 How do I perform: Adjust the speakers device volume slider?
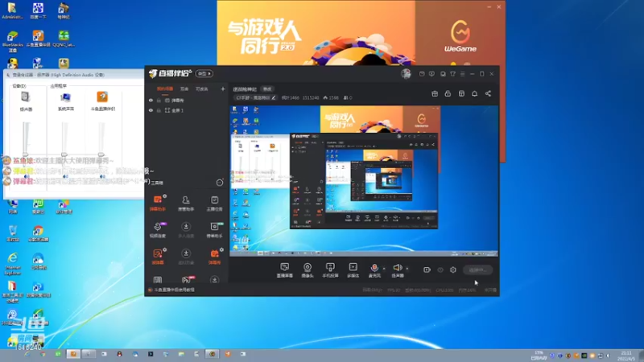[x=26, y=154]
